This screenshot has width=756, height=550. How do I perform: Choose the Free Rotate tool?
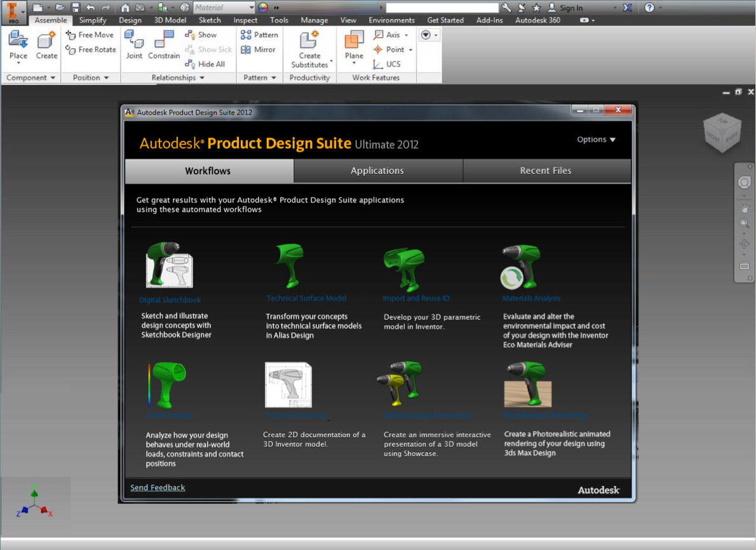click(x=91, y=50)
